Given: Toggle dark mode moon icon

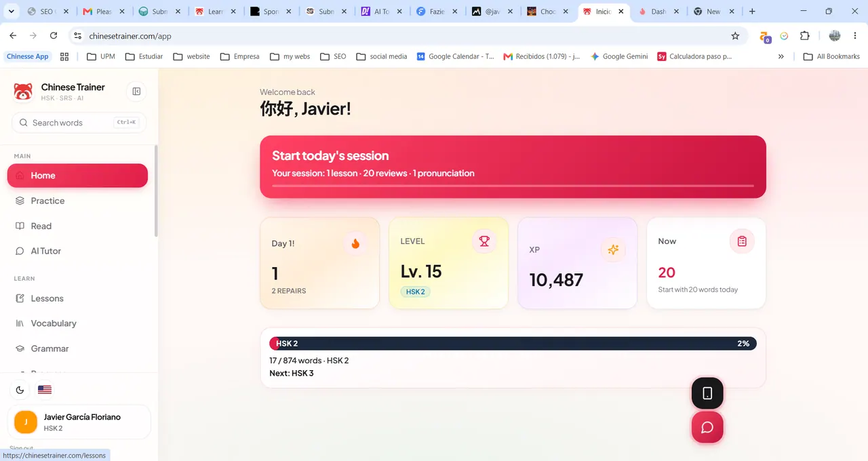Looking at the screenshot, I should [x=20, y=390].
